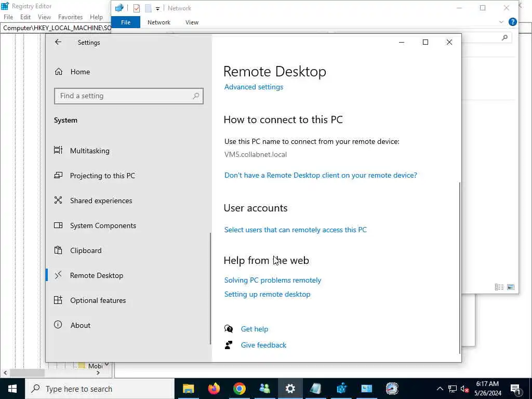Open Clipboard settings
This screenshot has width=532, height=399.
click(86, 250)
